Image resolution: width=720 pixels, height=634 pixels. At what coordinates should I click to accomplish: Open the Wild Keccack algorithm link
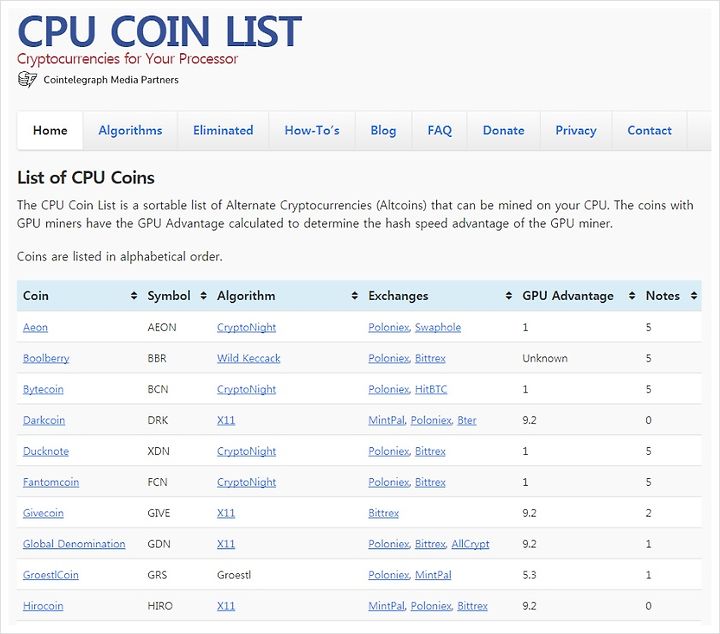(x=248, y=358)
